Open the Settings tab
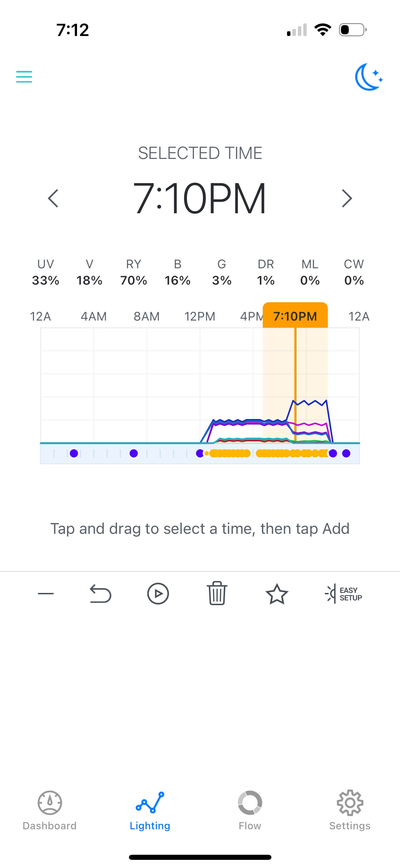Screen dimensions: 400x868 tap(350, 810)
